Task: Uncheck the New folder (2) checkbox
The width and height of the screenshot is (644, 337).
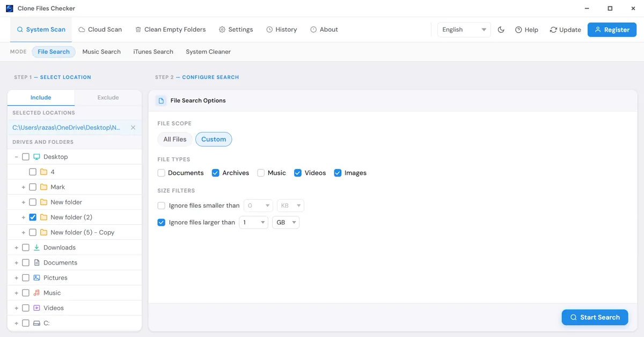Action: pos(33,217)
